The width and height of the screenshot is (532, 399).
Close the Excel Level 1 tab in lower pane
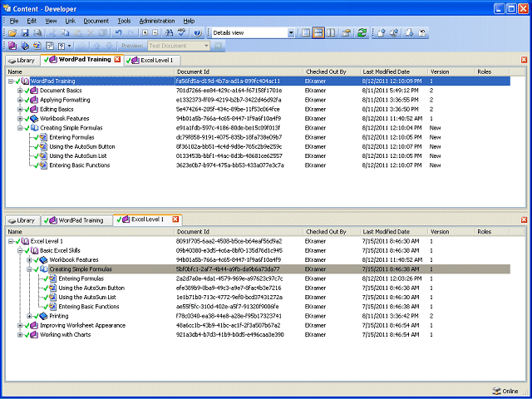click(x=175, y=219)
